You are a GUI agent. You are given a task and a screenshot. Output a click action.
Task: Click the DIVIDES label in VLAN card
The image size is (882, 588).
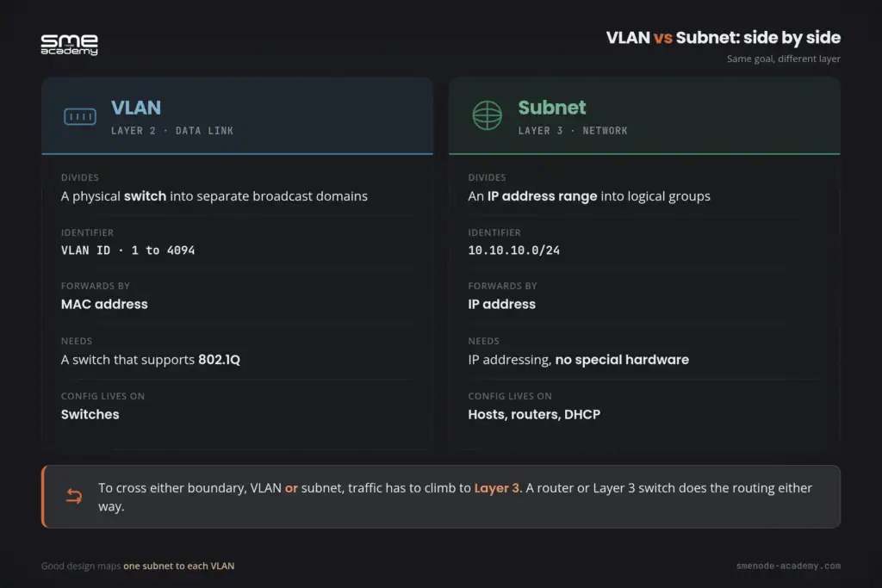[80, 177]
